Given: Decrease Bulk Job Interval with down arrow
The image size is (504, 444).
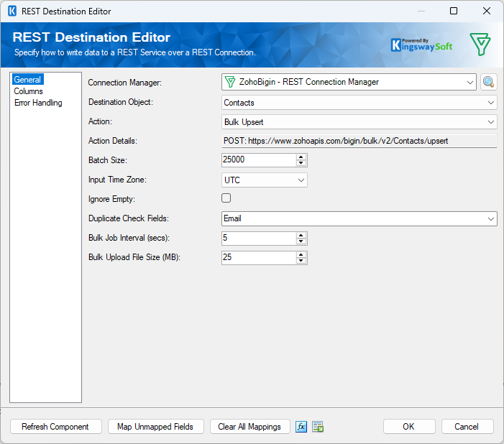Looking at the screenshot, I should tap(301, 241).
